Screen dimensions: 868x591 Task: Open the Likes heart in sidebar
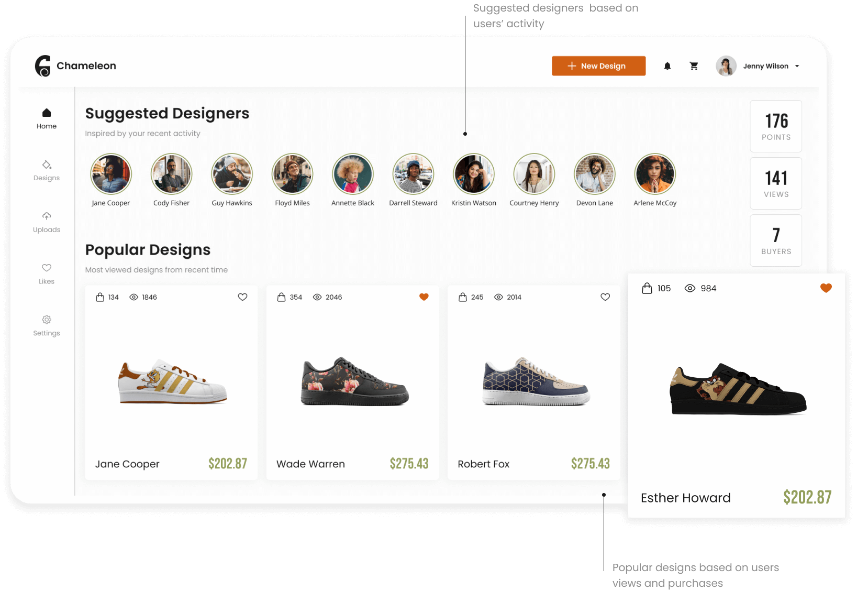47,268
